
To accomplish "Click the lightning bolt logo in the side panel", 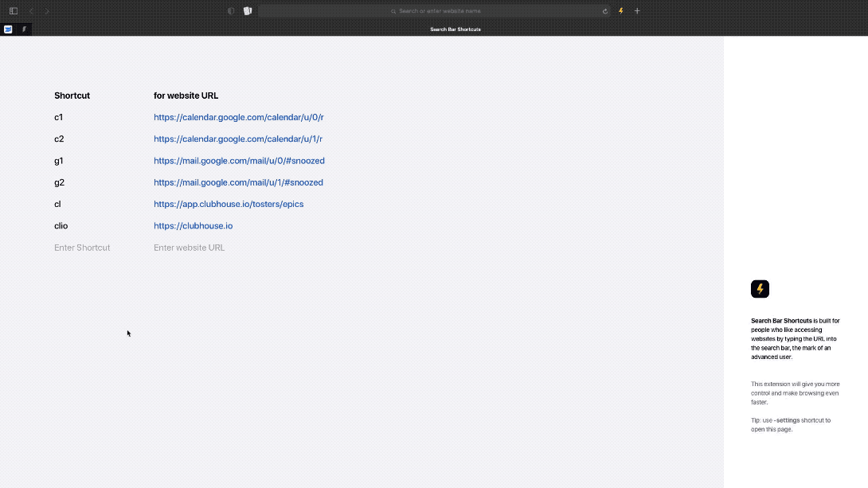I will [x=760, y=289].
